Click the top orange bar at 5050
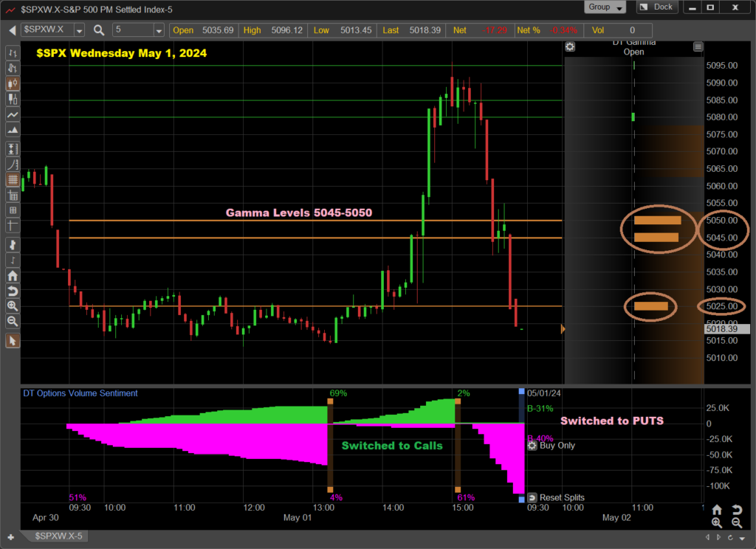Image resolution: width=756 pixels, height=549 pixels. pos(657,220)
